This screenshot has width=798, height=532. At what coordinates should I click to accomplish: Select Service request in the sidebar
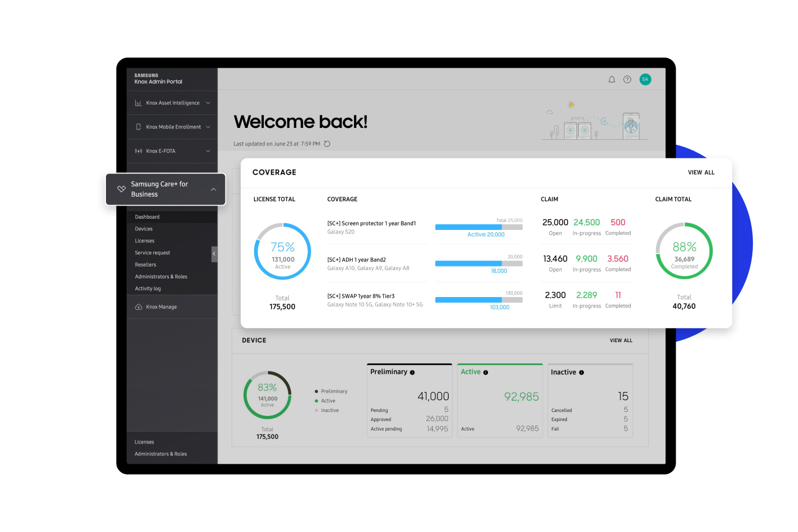pyautogui.click(x=152, y=252)
